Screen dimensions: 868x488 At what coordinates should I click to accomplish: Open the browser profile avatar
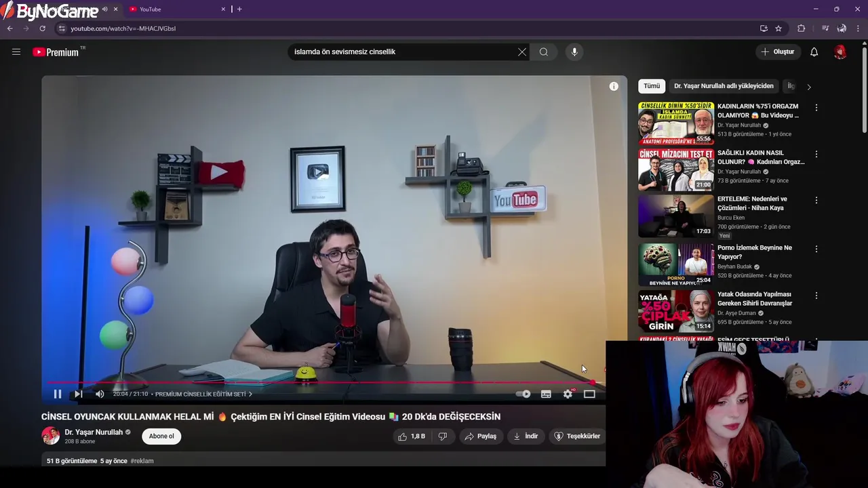[x=842, y=28]
